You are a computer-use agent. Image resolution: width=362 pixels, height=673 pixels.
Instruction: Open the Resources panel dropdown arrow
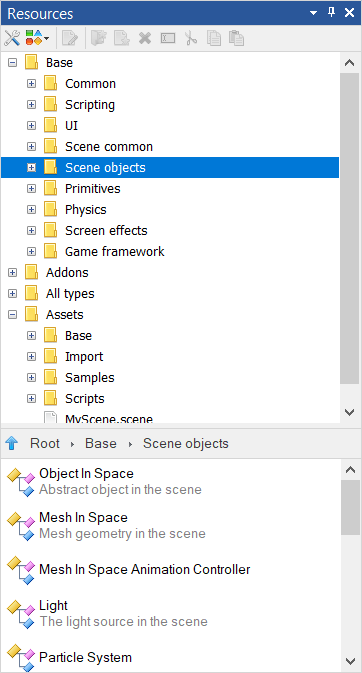313,13
